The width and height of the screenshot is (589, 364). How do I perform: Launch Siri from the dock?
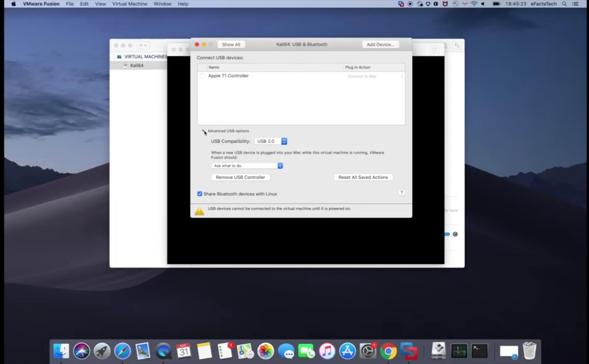coord(81,351)
